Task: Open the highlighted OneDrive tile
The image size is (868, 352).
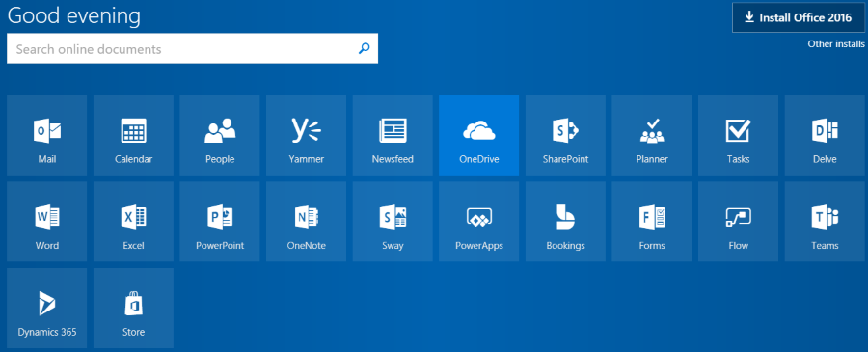Action: pos(478,135)
